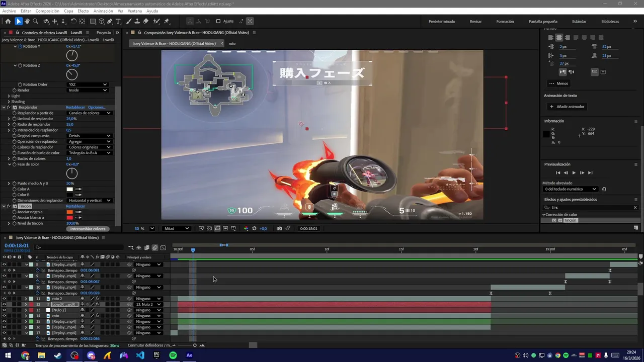Viewport: 644px width, 362px height.
Task: Hide layer 11 roto 2
Action: (4, 299)
